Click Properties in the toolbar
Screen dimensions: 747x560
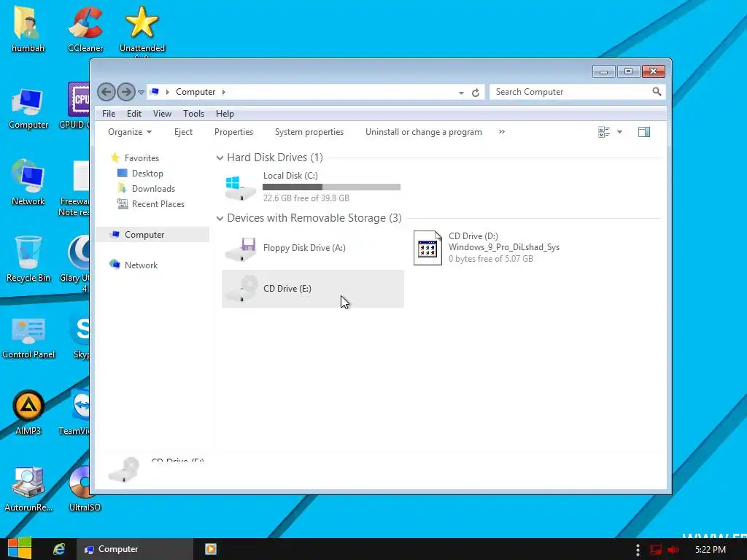[233, 132]
